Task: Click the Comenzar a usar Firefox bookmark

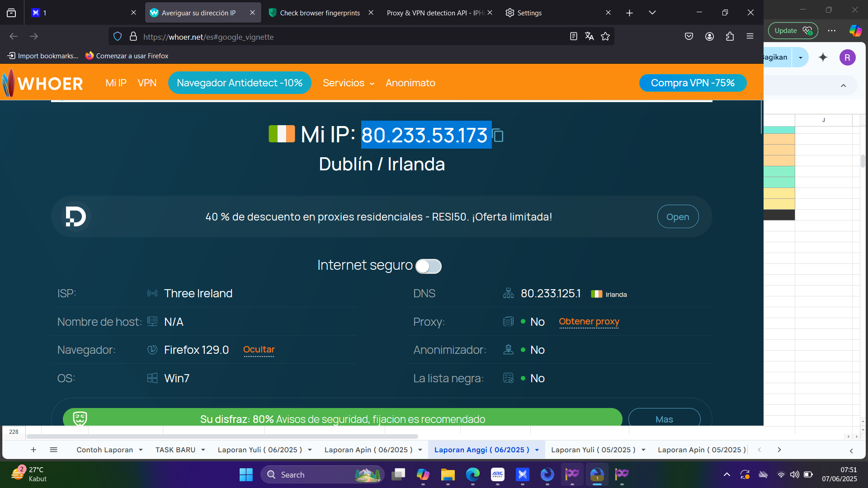Action: tap(127, 56)
